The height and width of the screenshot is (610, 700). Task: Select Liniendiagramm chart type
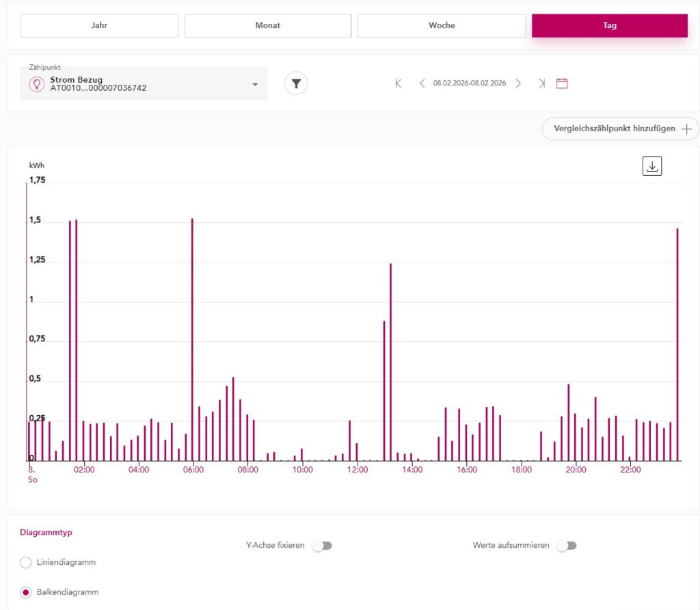26,562
